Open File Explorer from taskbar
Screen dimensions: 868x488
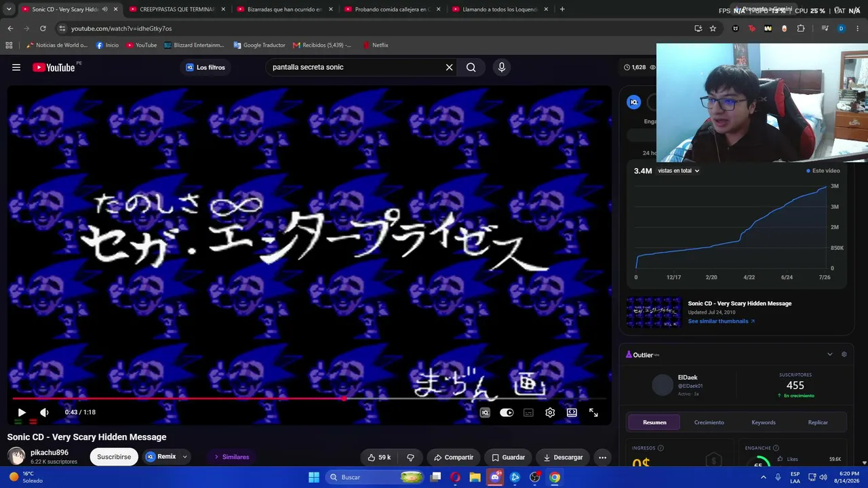(x=475, y=477)
